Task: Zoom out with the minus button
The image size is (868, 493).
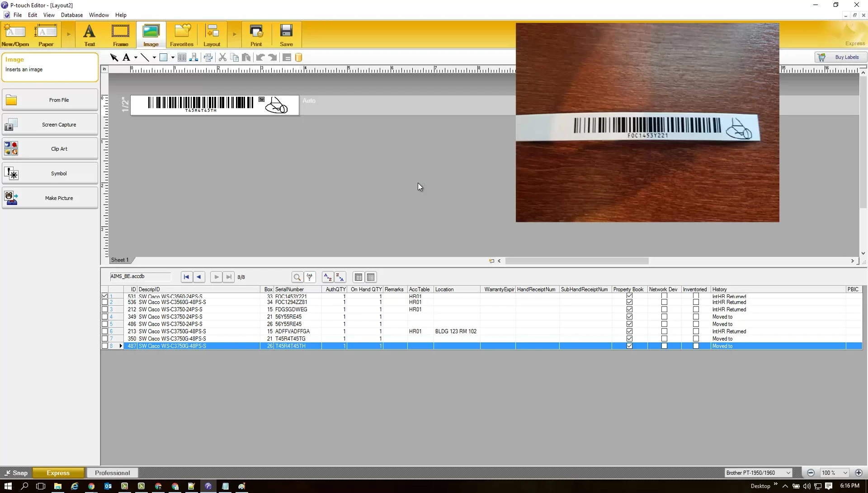Action: (811, 473)
